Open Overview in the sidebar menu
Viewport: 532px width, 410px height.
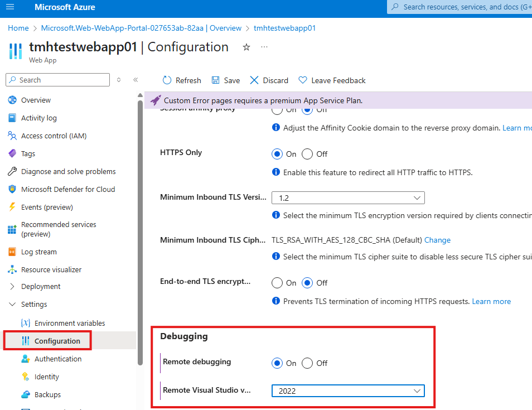(x=36, y=100)
